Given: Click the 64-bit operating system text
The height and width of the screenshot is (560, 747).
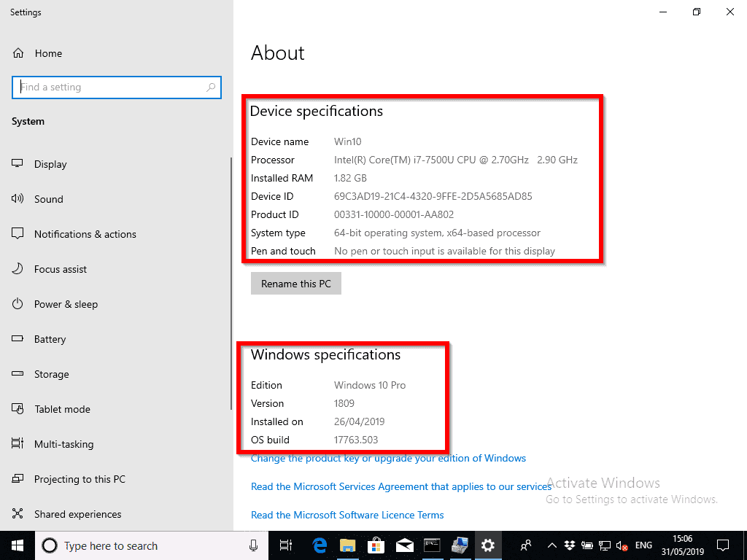Looking at the screenshot, I should [438, 233].
